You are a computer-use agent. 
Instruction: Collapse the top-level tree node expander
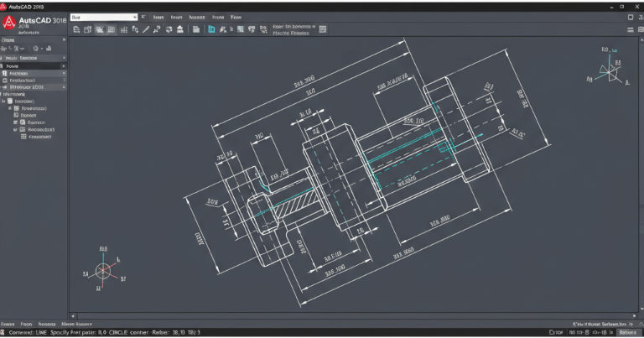click(x=3, y=101)
